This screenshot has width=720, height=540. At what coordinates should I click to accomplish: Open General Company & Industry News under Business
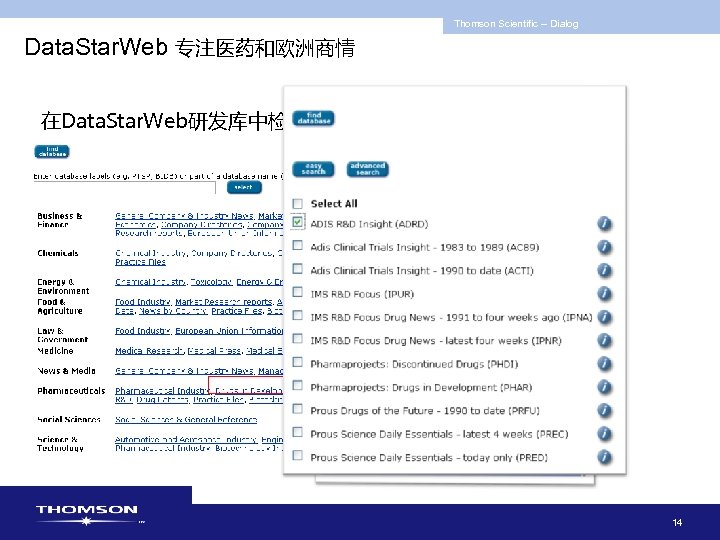click(x=185, y=216)
